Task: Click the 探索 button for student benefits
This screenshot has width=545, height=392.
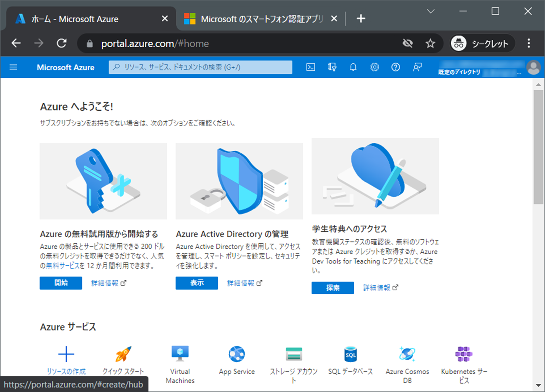Action: pyautogui.click(x=333, y=288)
